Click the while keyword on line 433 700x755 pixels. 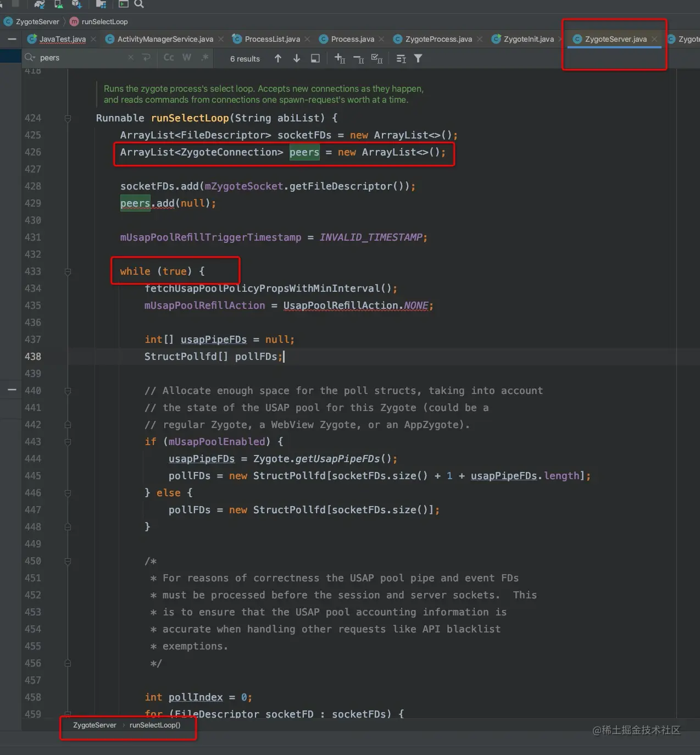click(x=135, y=271)
